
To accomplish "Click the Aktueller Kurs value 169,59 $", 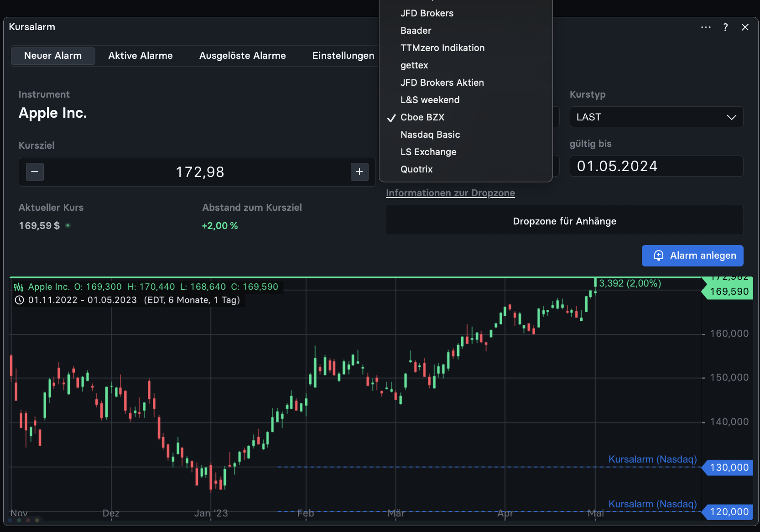I will [39, 226].
